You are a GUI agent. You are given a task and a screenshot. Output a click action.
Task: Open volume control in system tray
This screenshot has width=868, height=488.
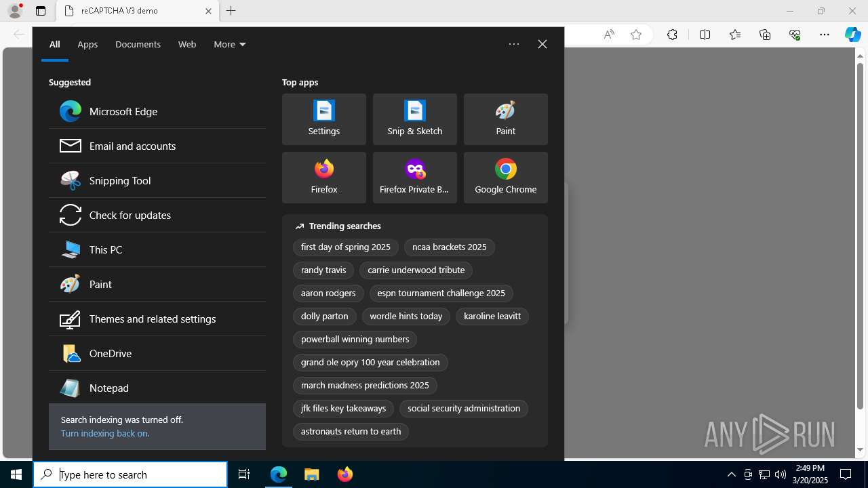point(780,474)
